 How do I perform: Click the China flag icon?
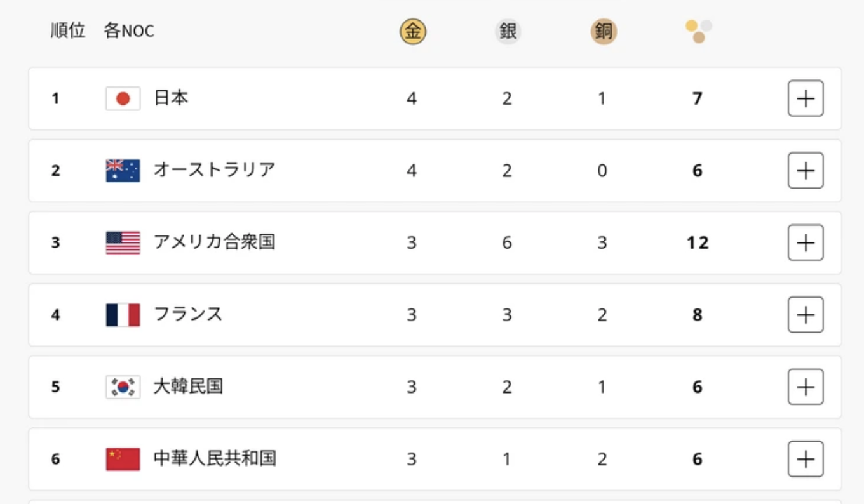click(123, 459)
